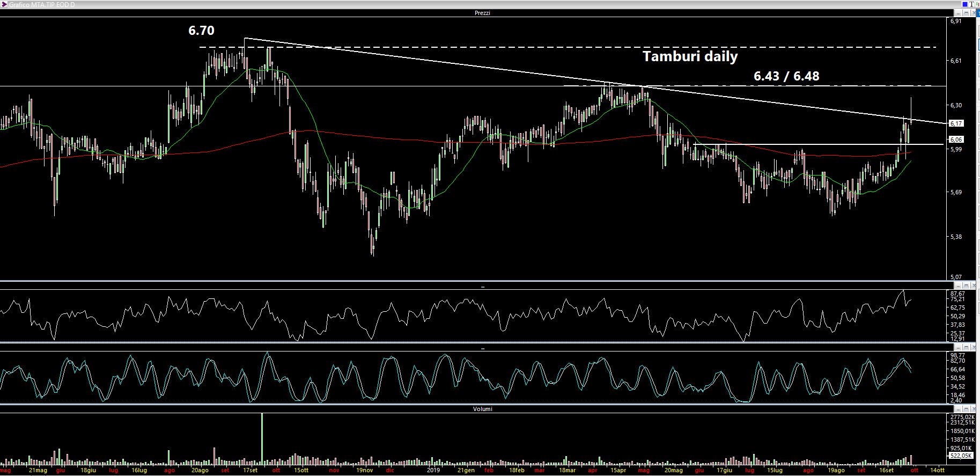This screenshot has width=980, height=476.
Task: Select the '6.43 / 6.48' text annotation
Action: 786,76
